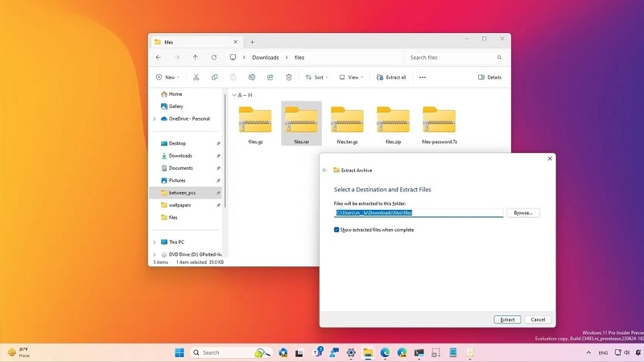Expand DVD Drive (D:) in sidebar
Screen dimensions: 644x362
point(155,254)
